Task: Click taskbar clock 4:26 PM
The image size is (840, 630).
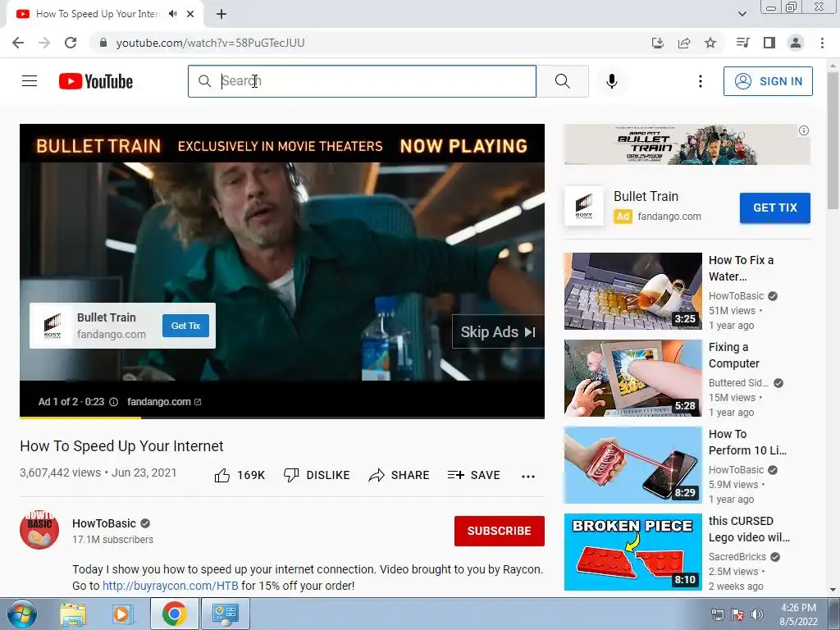Action: coord(798,608)
